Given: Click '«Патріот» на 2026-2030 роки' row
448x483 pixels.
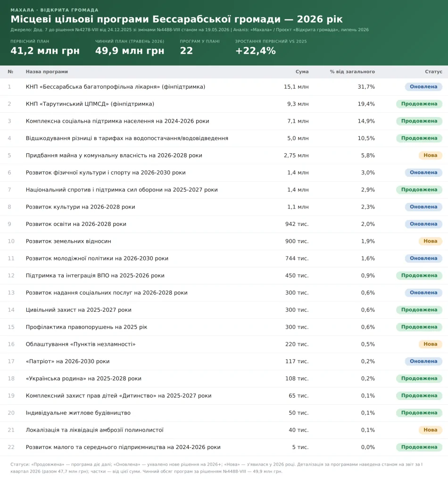Looking at the screenshot, I should point(224,361).
